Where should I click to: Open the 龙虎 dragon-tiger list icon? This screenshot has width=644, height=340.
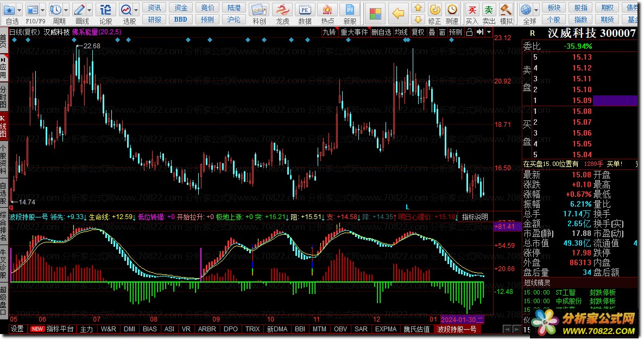(282, 9)
